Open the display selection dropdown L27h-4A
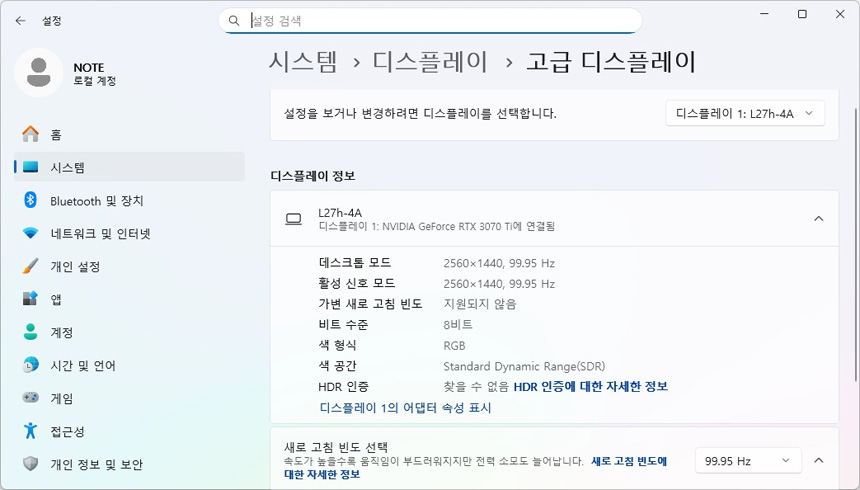This screenshot has height=490, width=860. pos(745,113)
